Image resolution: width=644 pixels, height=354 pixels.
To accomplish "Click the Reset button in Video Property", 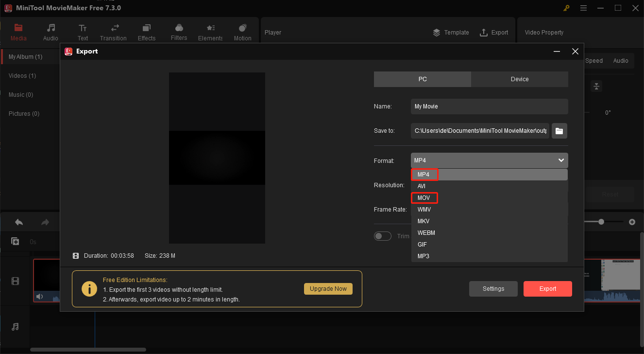I will pos(610,194).
